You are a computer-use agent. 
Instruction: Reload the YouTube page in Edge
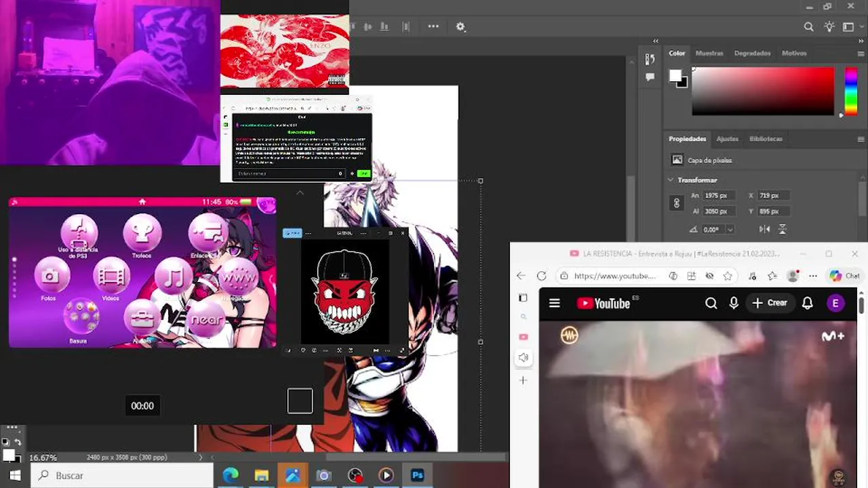click(541, 276)
